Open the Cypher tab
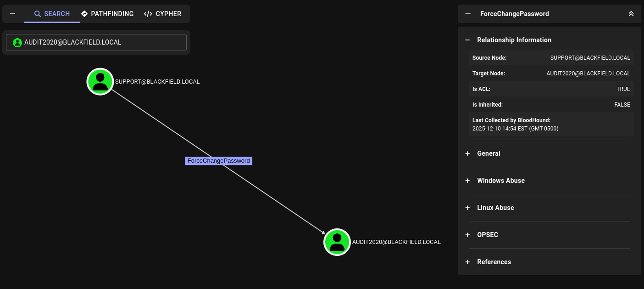644x289 pixels. point(162,14)
